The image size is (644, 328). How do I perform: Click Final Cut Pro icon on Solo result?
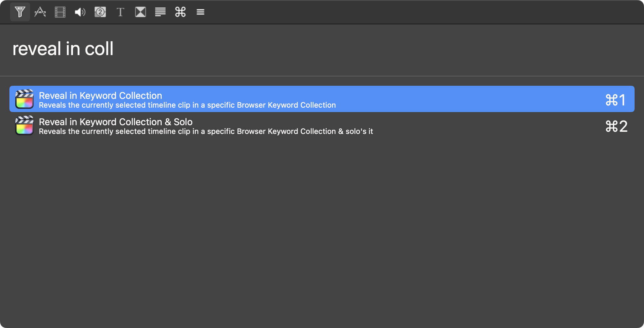coord(24,125)
